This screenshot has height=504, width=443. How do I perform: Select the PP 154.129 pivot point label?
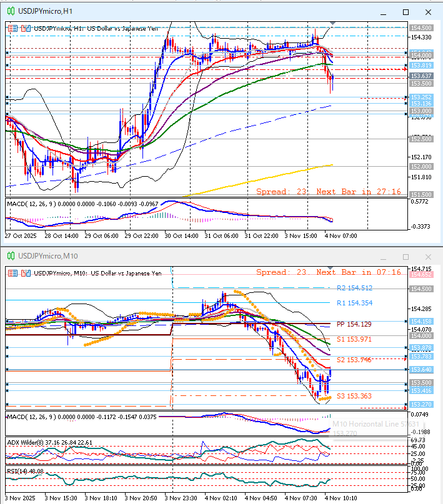tap(354, 324)
